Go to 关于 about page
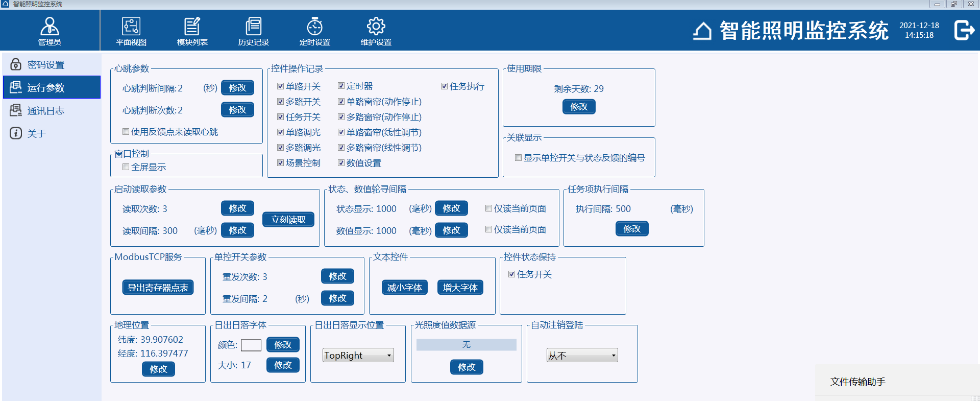The height and width of the screenshot is (401, 980). [x=36, y=134]
